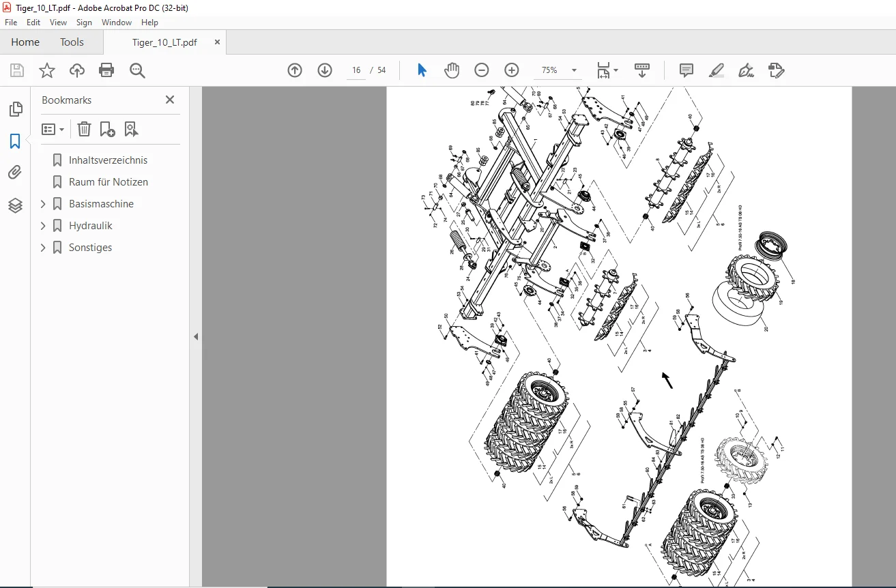Open the Window menu
Screen dimensions: 896x588
point(117,23)
